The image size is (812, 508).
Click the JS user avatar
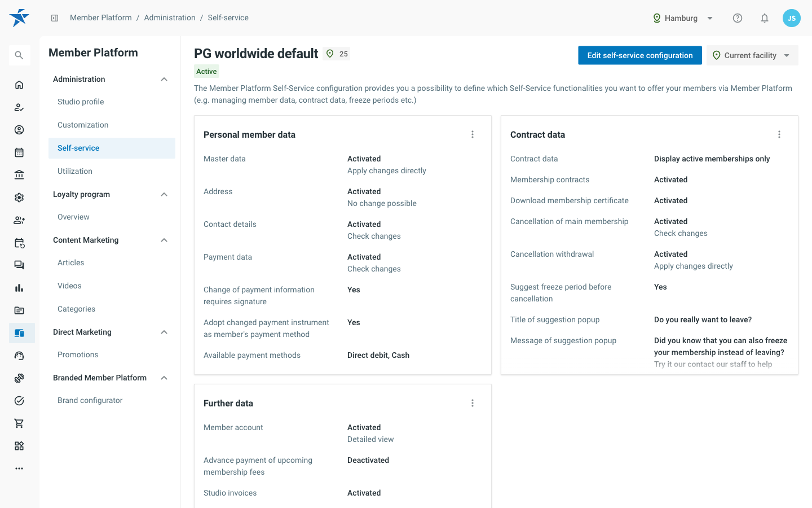tap(792, 18)
